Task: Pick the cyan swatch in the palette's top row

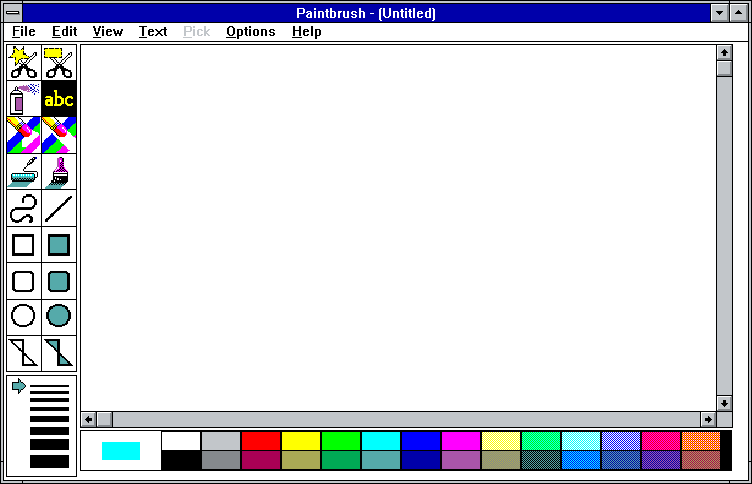Action: (381, 441)
